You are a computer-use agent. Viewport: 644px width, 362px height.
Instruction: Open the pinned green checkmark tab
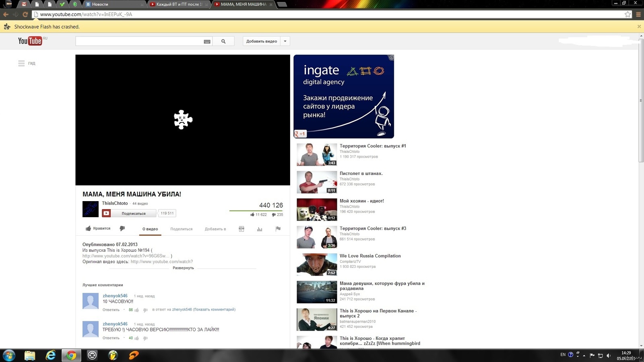coord(62,4)
